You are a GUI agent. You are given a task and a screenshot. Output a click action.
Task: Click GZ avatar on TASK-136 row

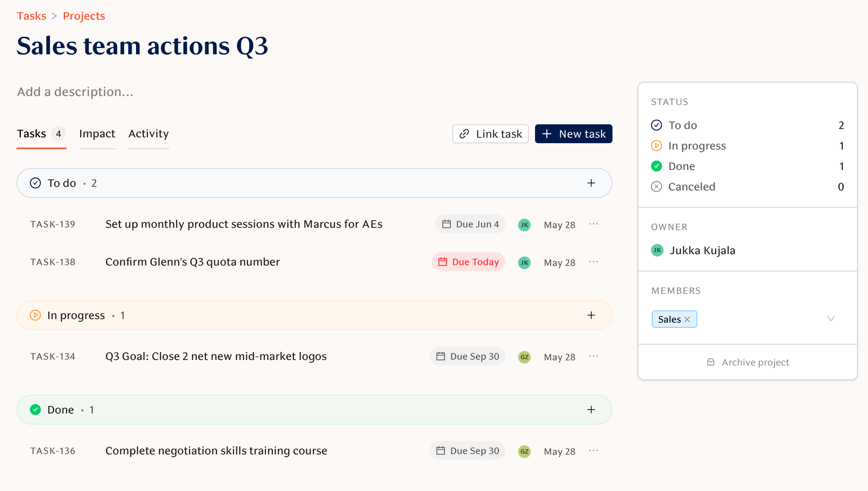(x=524, y=451)
